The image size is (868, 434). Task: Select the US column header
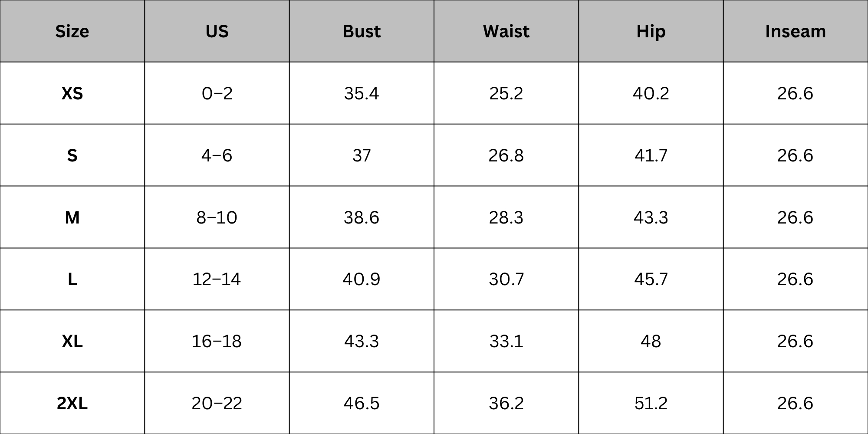pos(217,31)
